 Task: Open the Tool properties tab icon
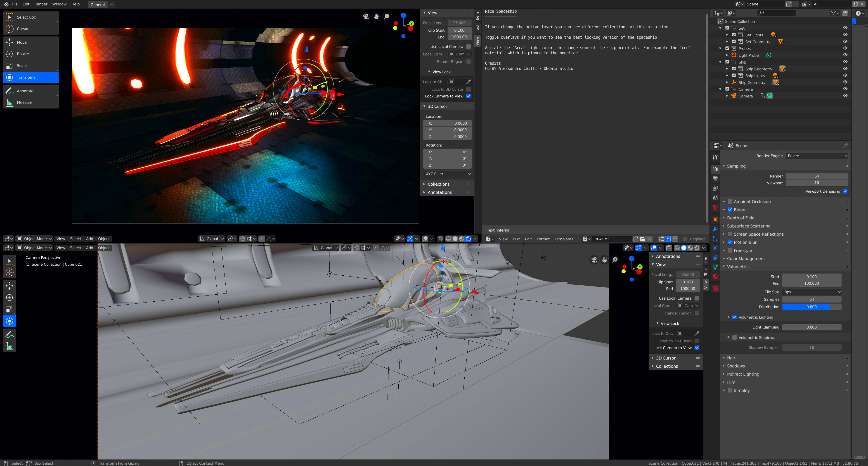pyautogui.click(x=715, y=157)
